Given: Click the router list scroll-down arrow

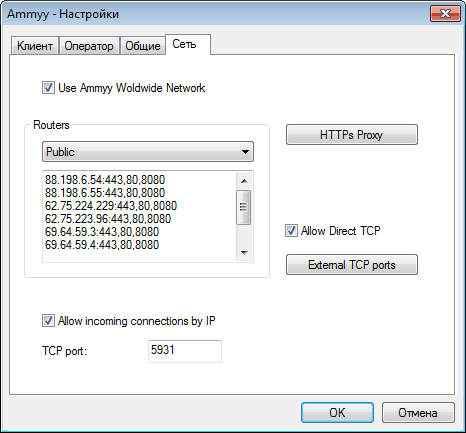Looking at the screenshot, I should click(x=244, y=253).
